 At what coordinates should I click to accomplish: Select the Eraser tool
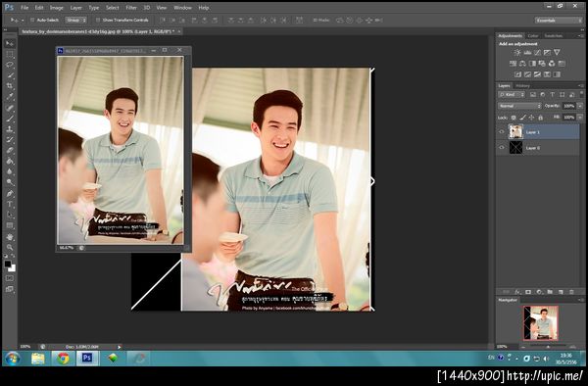point(10,150)
